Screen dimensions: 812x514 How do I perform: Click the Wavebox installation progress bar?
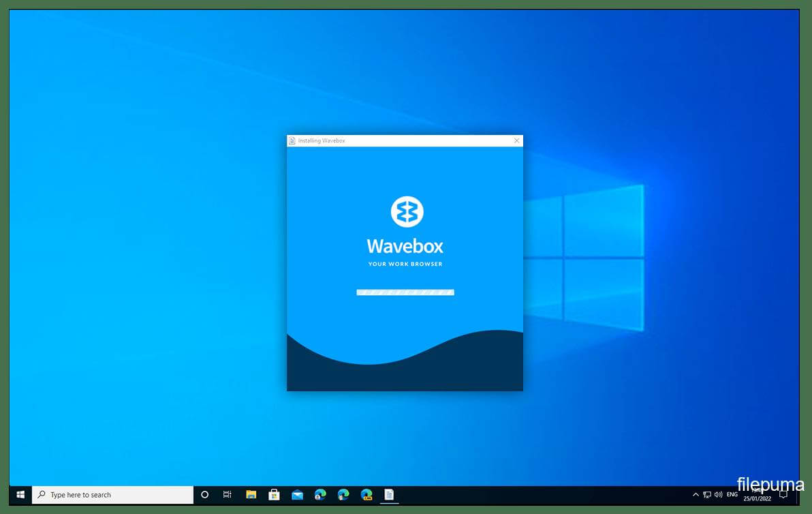[405, 292]
